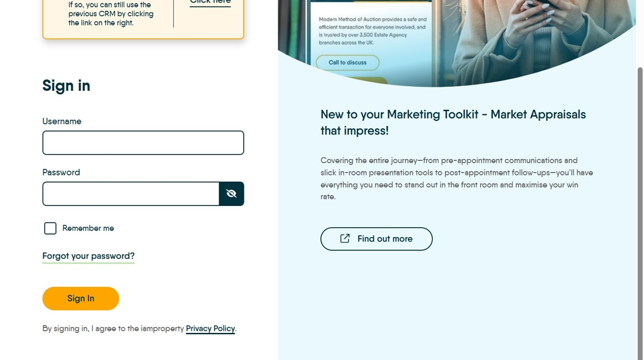Toggle password visibility with the eye-slash icon
The height and width of the screenshot is (360, 644).
[x=231, y=194]
